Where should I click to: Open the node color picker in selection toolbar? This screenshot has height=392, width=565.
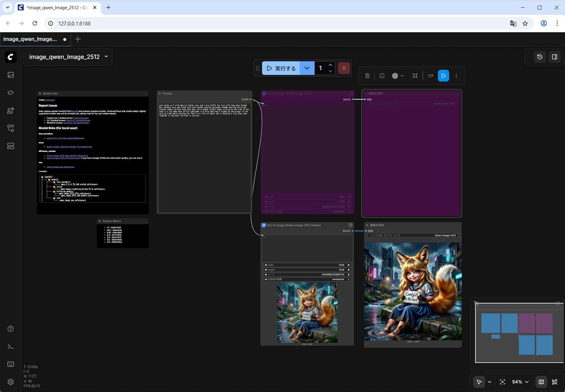[398, 76]
